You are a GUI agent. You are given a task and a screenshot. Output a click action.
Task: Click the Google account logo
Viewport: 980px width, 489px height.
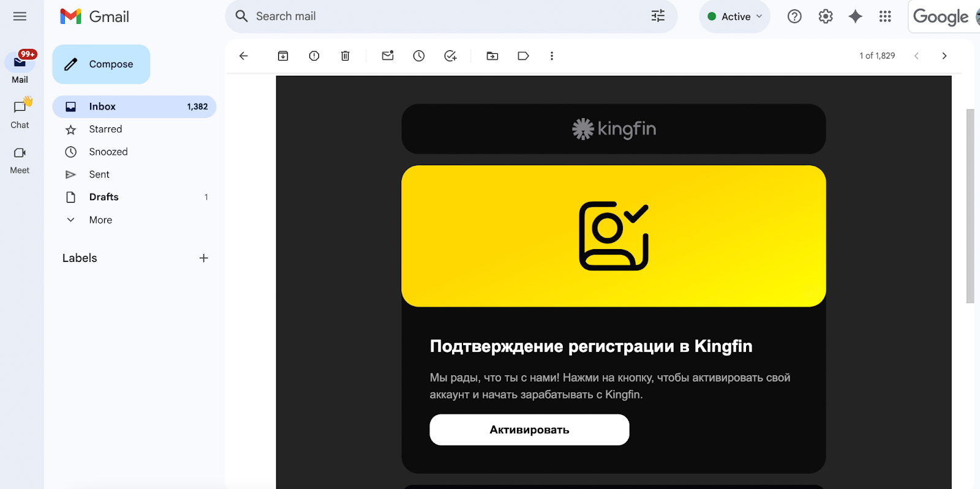941,17
